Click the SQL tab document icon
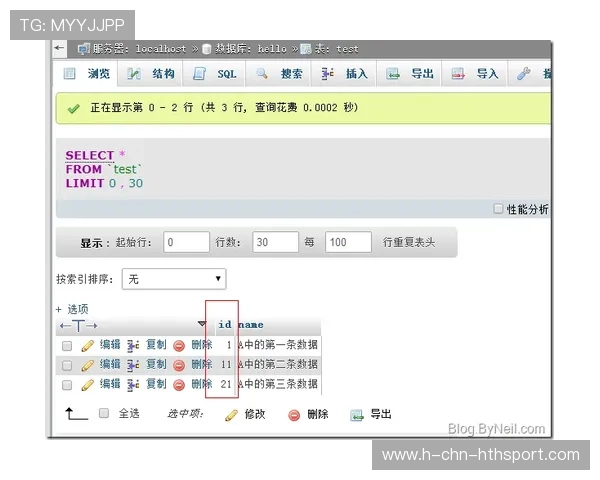This screenshot has height=480, width=600. (199, 73)
